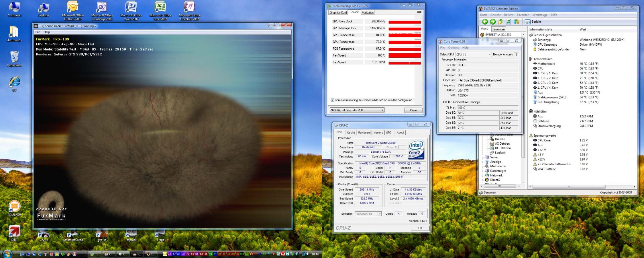Launch the gta_sa desktop shortcut
Image resolution: width=644 pixels, height=258 pixels.
pos(102,235)
